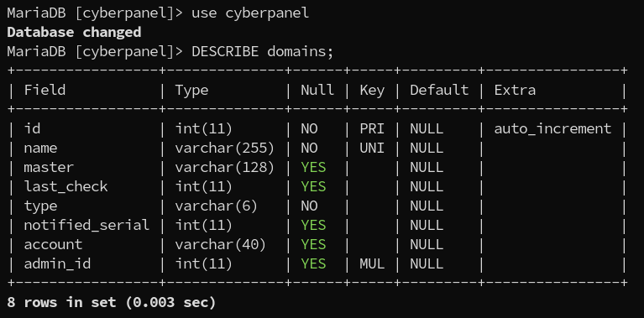Click the 'admin_id' field name

click(x=57, y=263)
